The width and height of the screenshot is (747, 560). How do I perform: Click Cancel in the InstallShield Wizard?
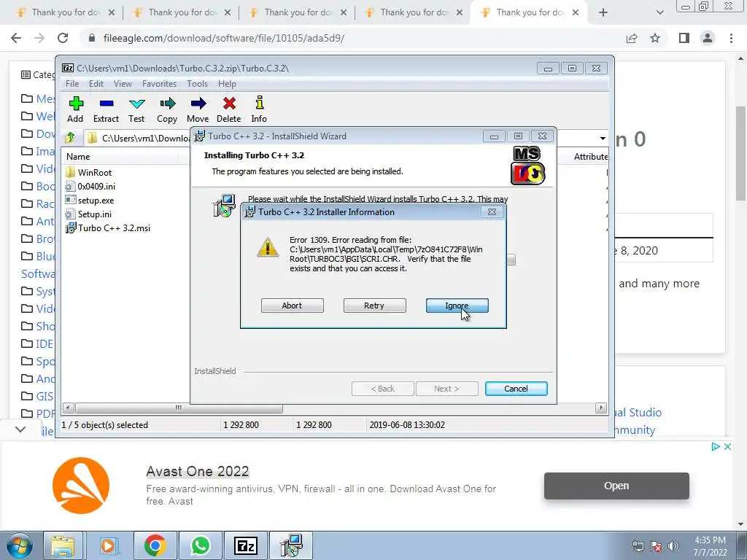tap(516, 389)
